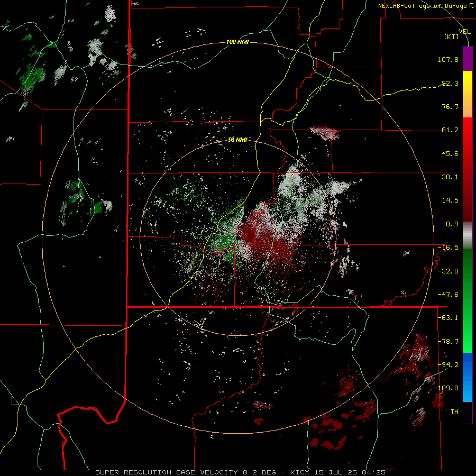Image resolution: width=476 pixels, height=476 pixels.
Task: Click the blue segment of the color bar
Action: (x=467, y=377)
